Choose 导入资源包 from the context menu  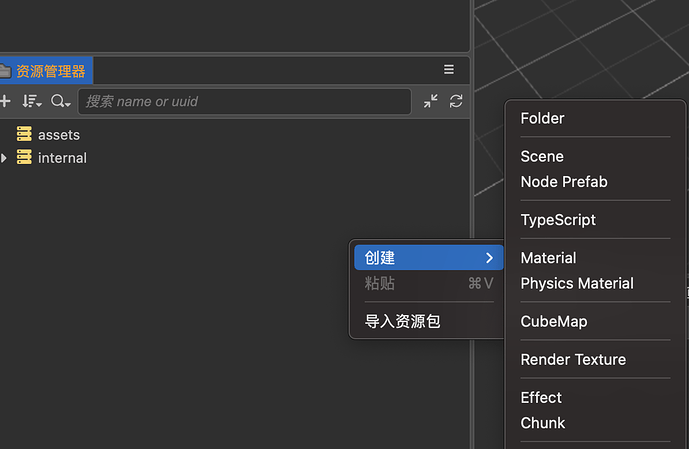[x=403, y=321]
